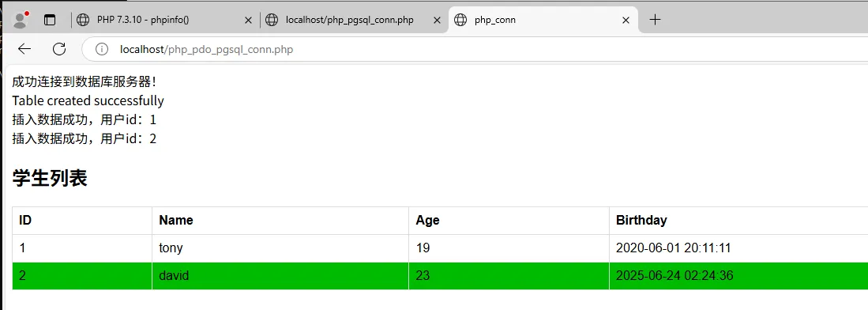This screenshot has width=868, height=310.
Task: Click the 学生列表 heading
Action: click(50, 179)
